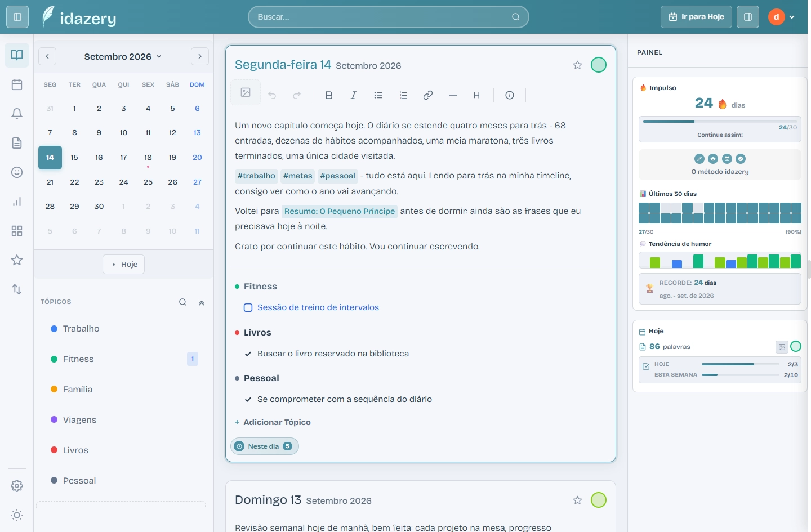Open statistics bar chart icon
The width and height of the screenshot is (811, 532).
click(x=17, y=202)
